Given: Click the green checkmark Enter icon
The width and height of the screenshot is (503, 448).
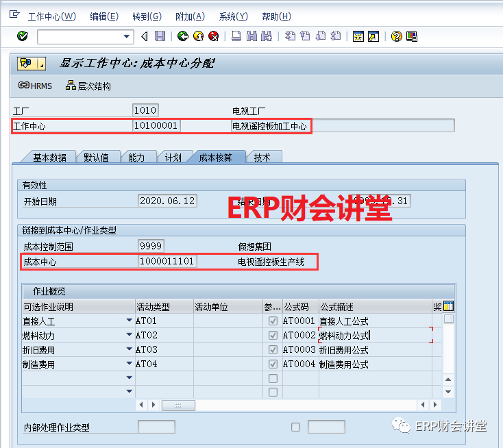Looking at the screenshot, I should [x=23, y=36].
